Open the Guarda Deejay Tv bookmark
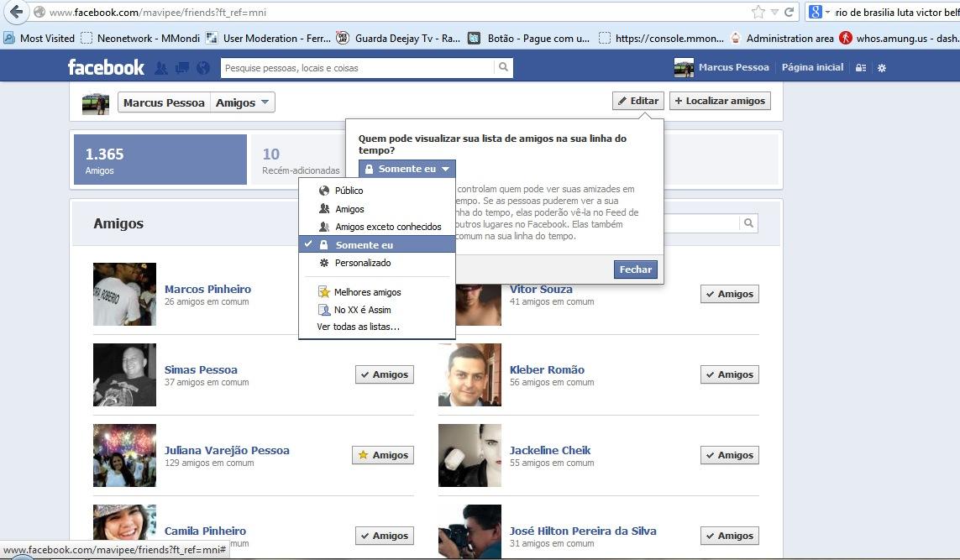 pyautogui.click(x=398, y=38)
